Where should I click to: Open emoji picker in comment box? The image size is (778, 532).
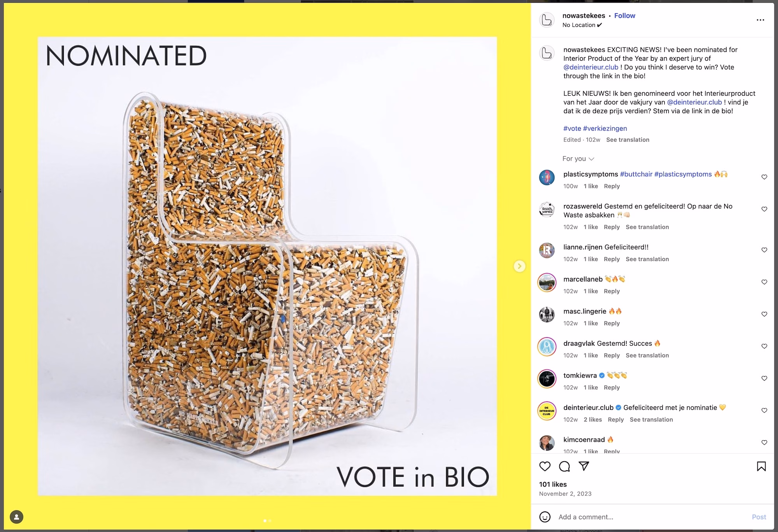(x=545, y=517)
